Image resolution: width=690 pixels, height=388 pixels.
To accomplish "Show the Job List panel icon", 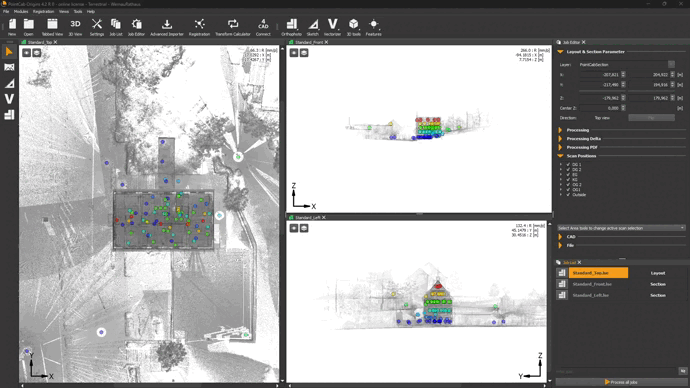I will [116, 26].
